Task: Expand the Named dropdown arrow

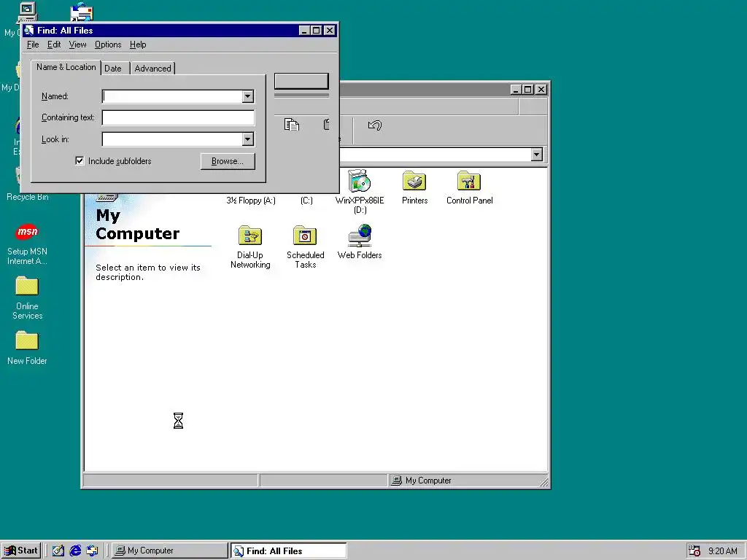Action: (x=247, y=97)
